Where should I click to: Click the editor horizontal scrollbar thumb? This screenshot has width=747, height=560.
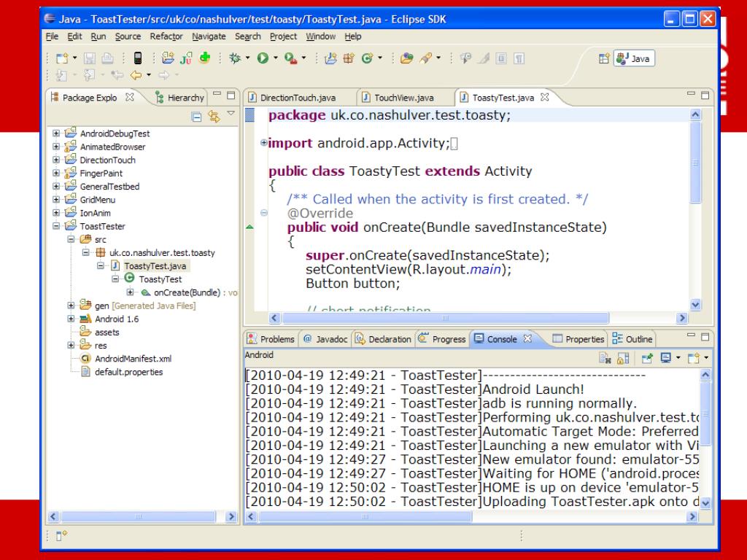tap(445, 318)
